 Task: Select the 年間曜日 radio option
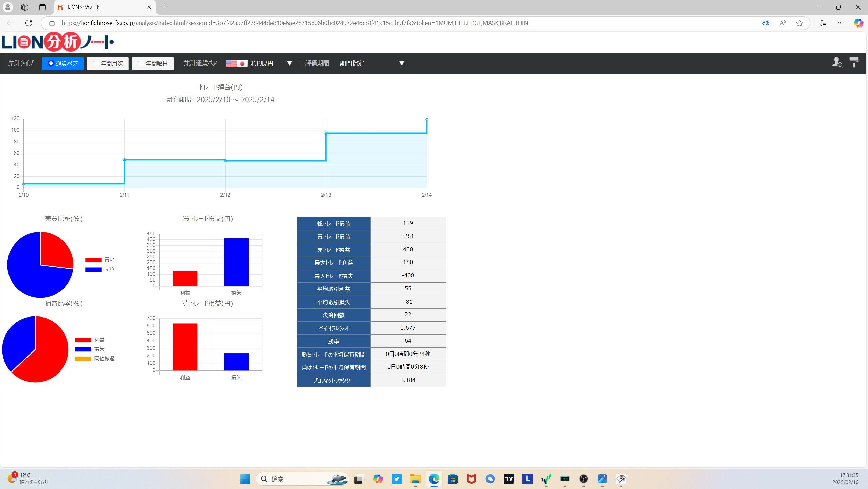click(x=153, y=64)
